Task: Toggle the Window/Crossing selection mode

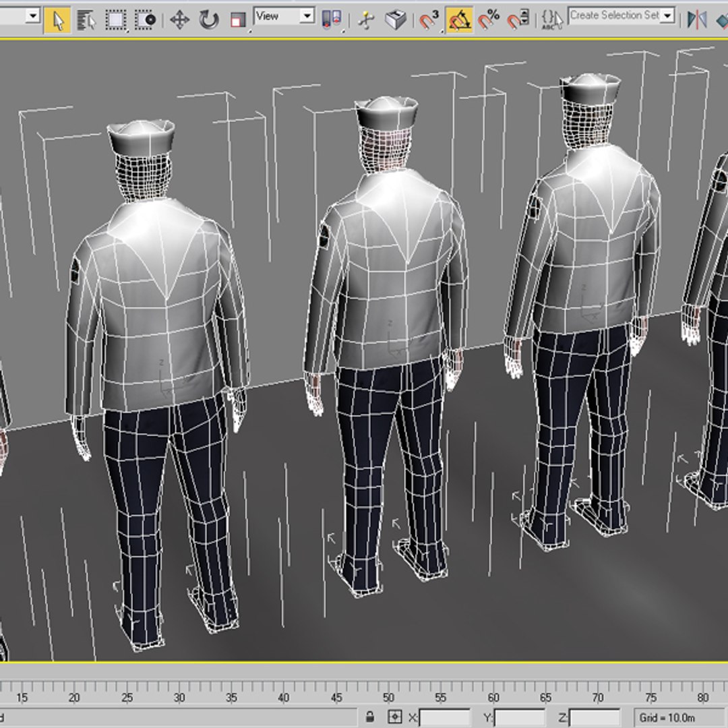Action: click(146, 20)
